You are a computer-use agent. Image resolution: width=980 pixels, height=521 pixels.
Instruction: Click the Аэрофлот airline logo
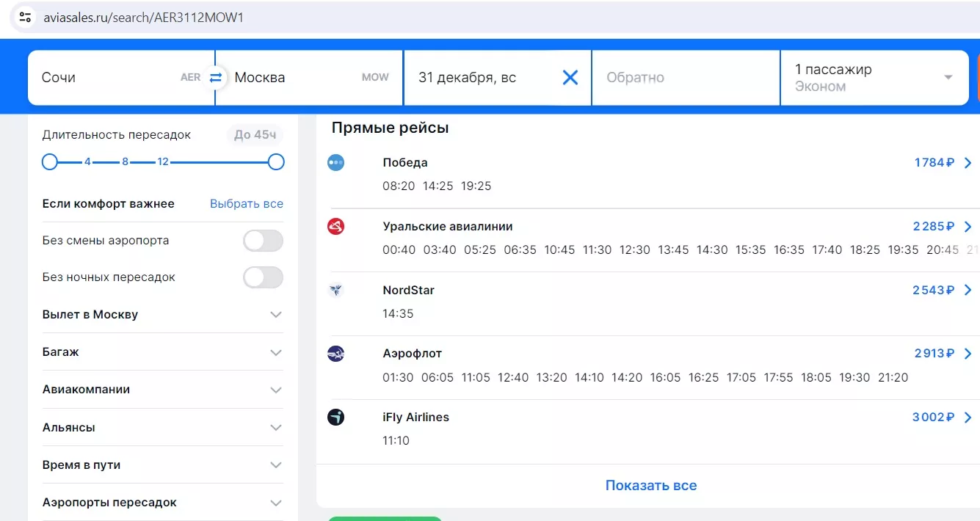pos(335,354)
